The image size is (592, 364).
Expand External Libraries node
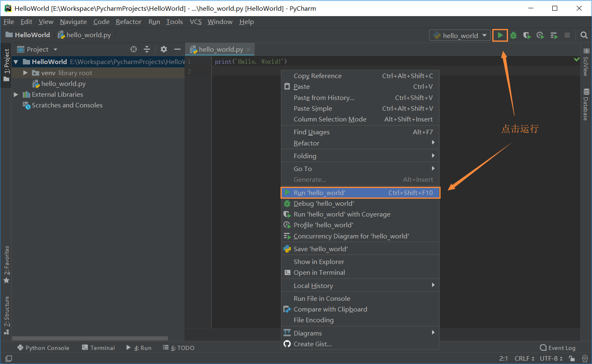point(16,94)
